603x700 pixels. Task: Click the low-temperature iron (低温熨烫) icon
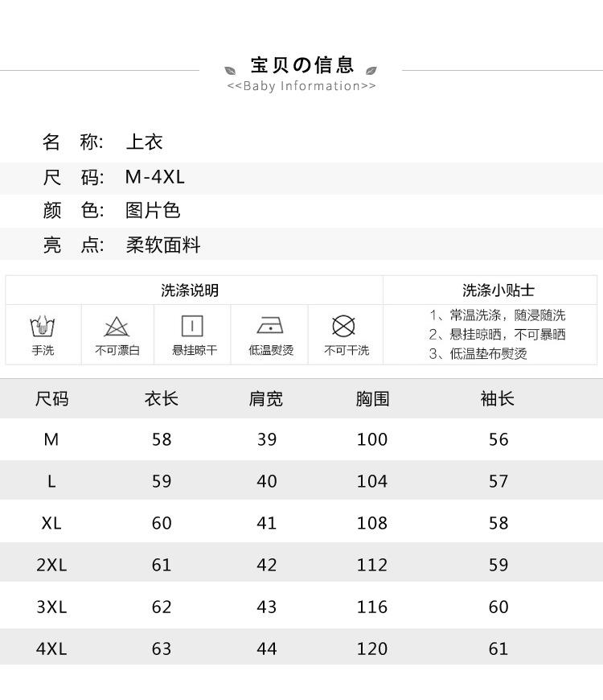click(x=270, y=326)
